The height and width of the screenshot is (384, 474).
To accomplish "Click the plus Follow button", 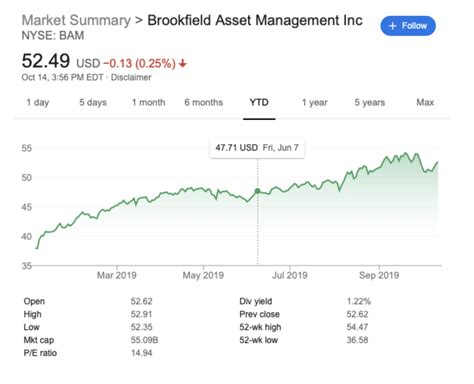I will click(408, 26).
